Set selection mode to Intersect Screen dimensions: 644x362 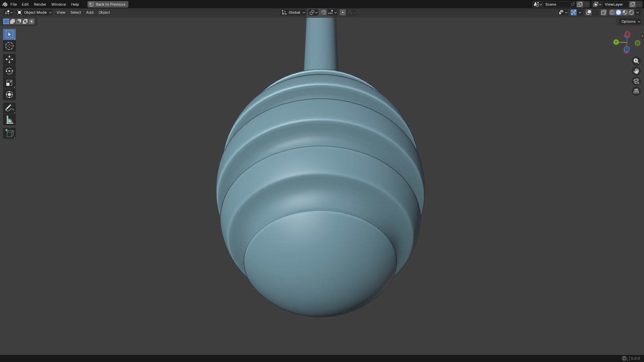pyautogui.click(x=32, y=21)
